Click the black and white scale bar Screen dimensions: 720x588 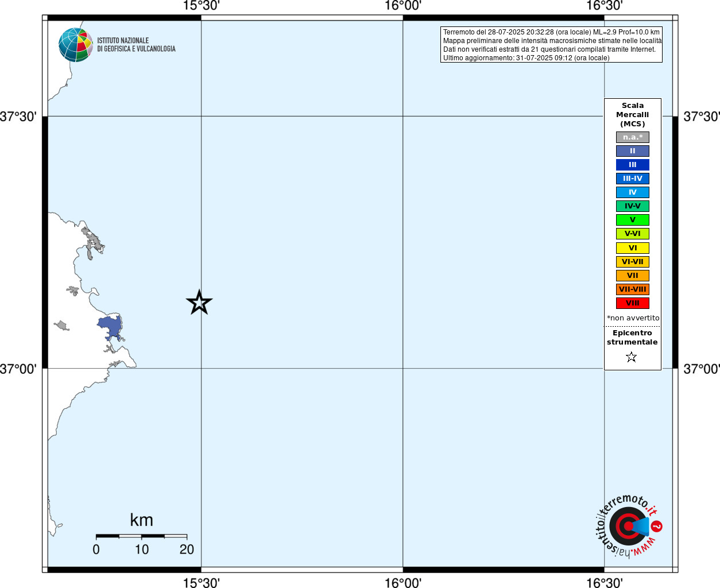141,536
